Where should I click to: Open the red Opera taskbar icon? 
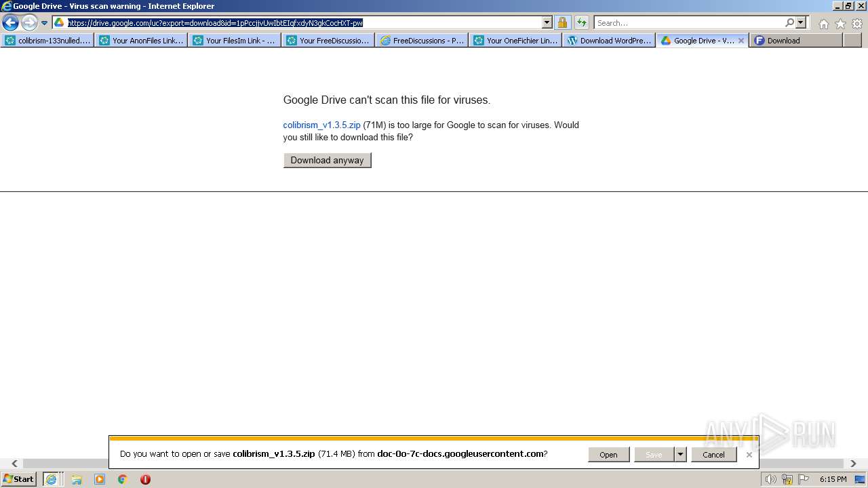tap(145, 479)
